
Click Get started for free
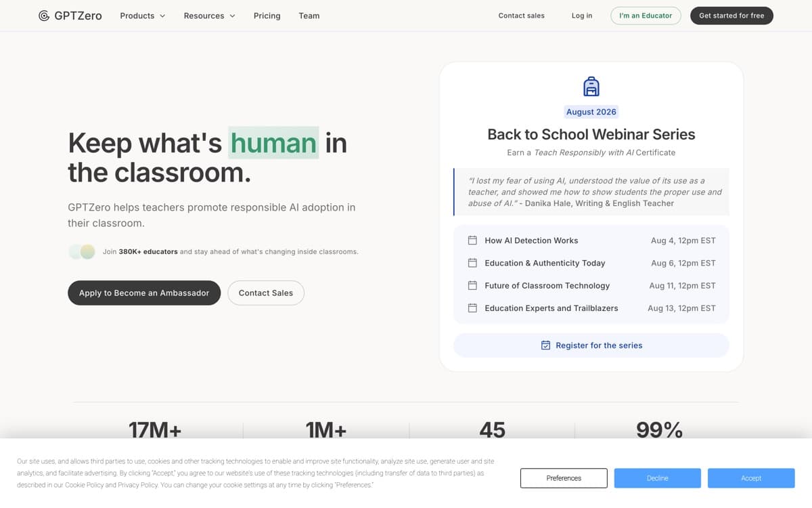(x=731, y=16)
